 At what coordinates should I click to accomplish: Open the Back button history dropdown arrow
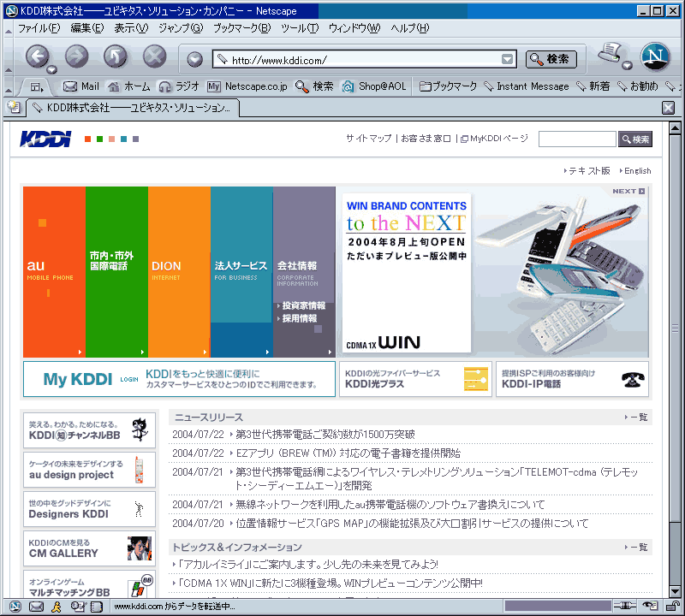pos(52,69)
